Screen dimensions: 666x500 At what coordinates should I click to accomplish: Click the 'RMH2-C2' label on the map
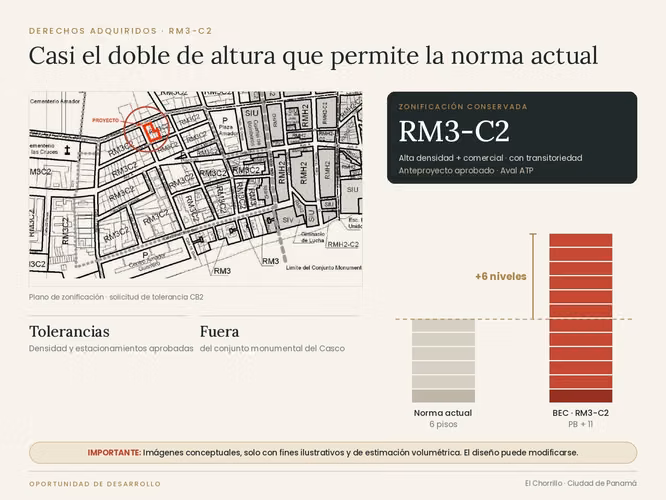pyautogui.click(x=343, y=245)
